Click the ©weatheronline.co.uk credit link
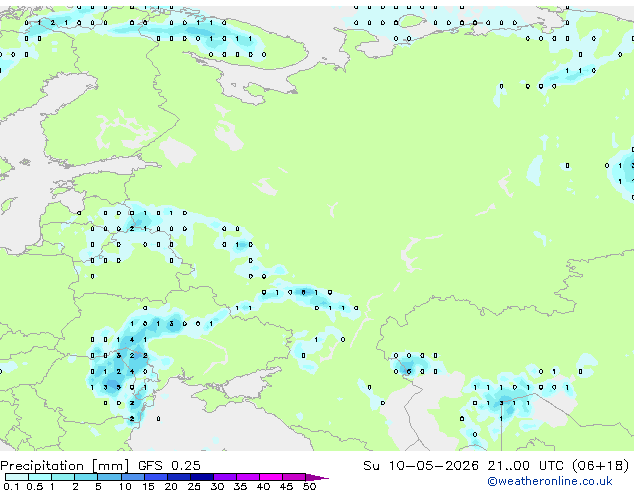634x490 pixels. [550, 481]
